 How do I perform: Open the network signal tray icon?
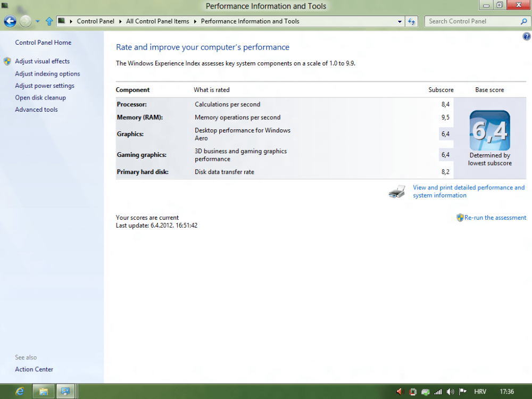click(438, 392)
